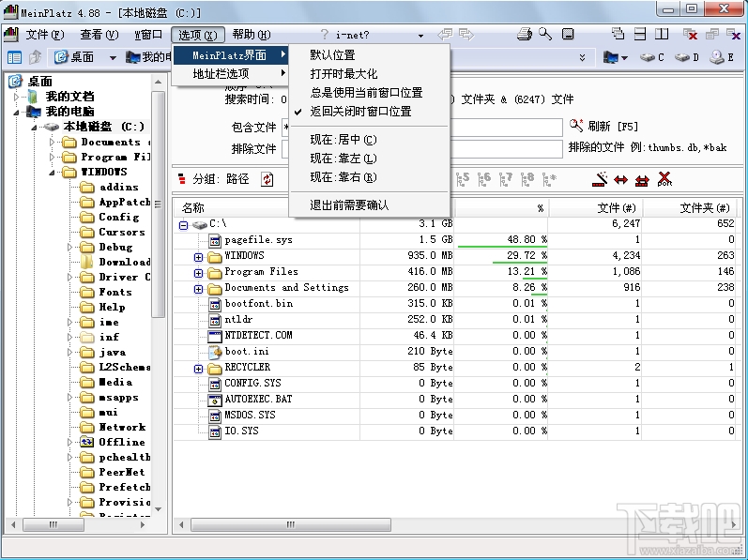748x560 pixels.
Task: Click the 刷新 [F5] button
Action: (603, 127)
